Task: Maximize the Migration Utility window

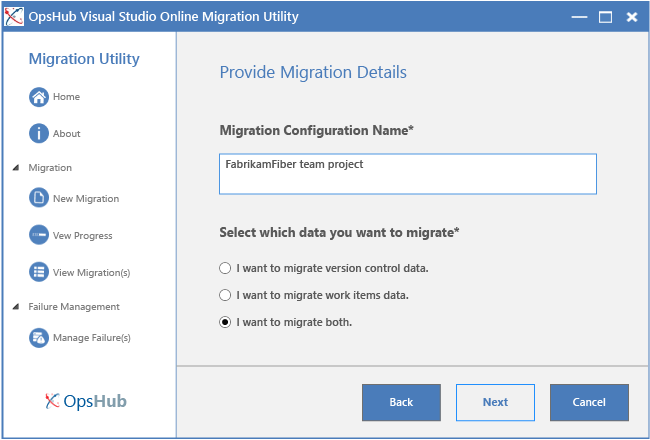Action: [605, 17]
